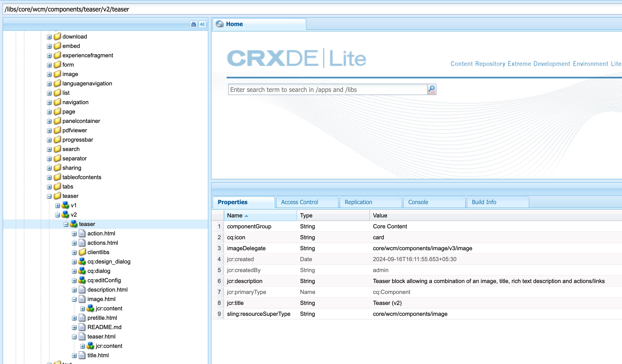622x364 pixels.
Task: Switch to the Access Control tab
Action: [300, 202]
